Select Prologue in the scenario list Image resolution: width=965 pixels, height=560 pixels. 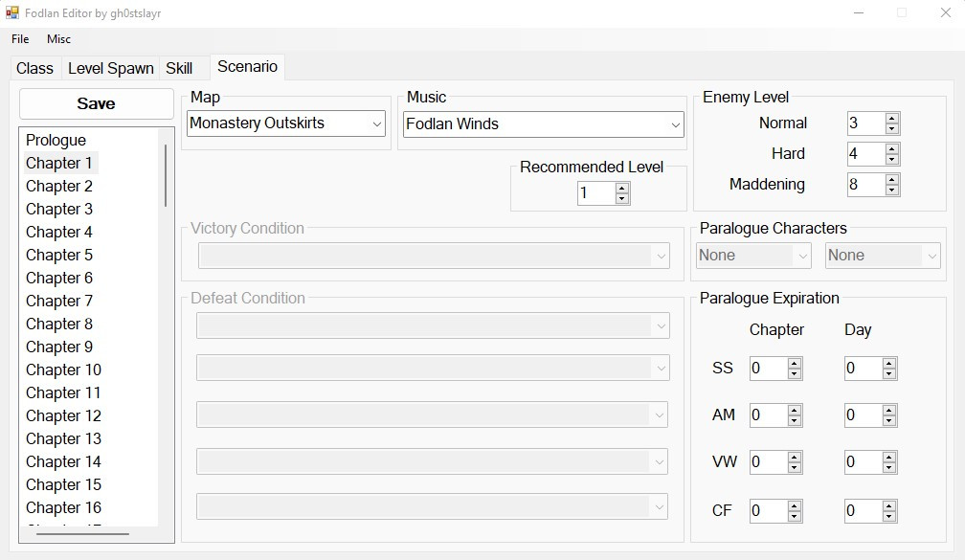click(x=56, y=140)
